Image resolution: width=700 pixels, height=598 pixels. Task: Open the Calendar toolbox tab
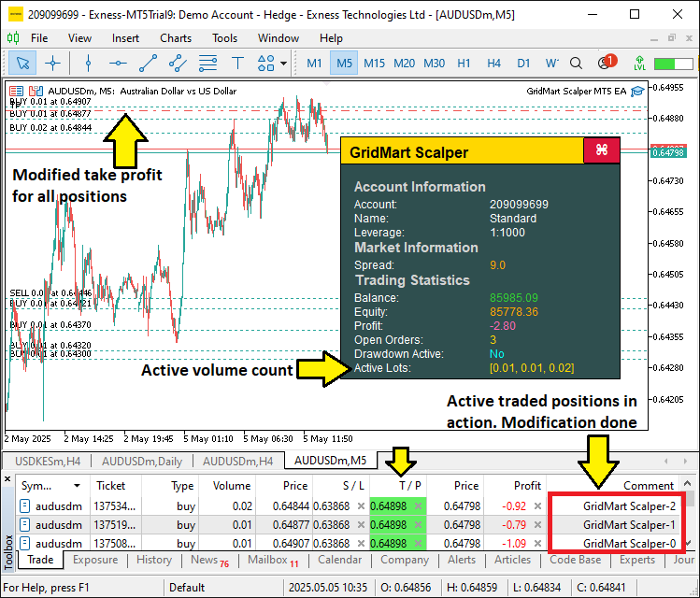click(x=340, y=560)
